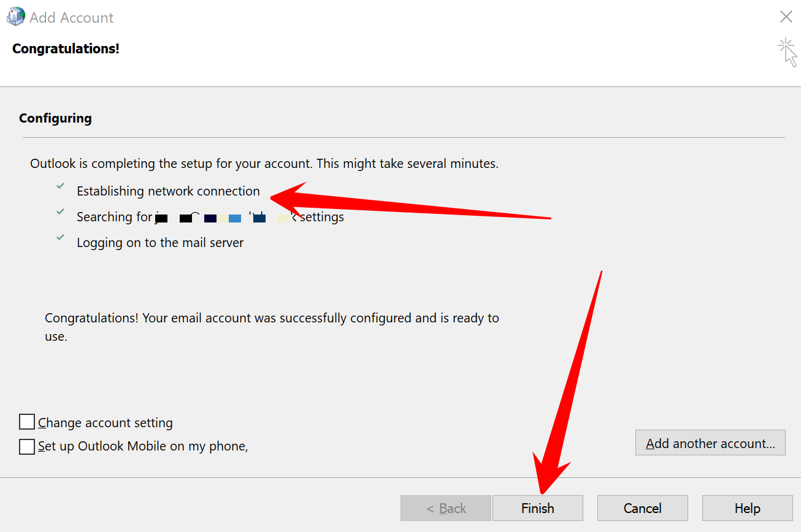
Task: Click the green checkmark beside Searching for settings
Action: point(60,211)
